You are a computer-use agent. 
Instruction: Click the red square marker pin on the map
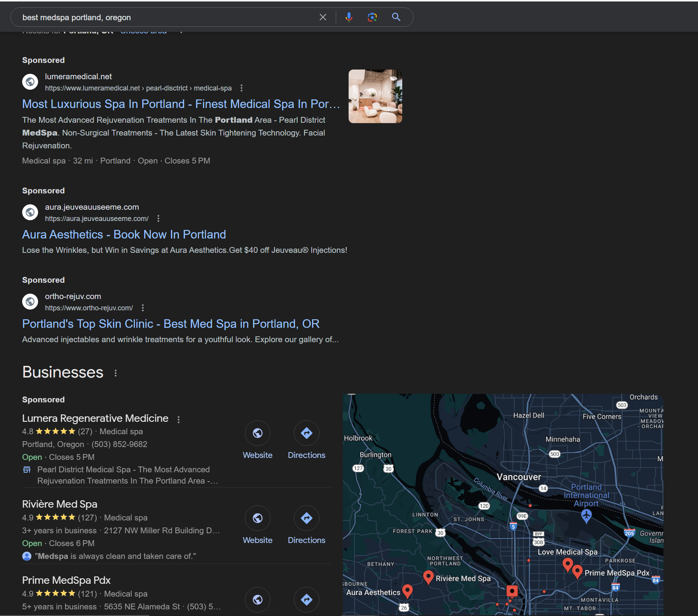512,592
